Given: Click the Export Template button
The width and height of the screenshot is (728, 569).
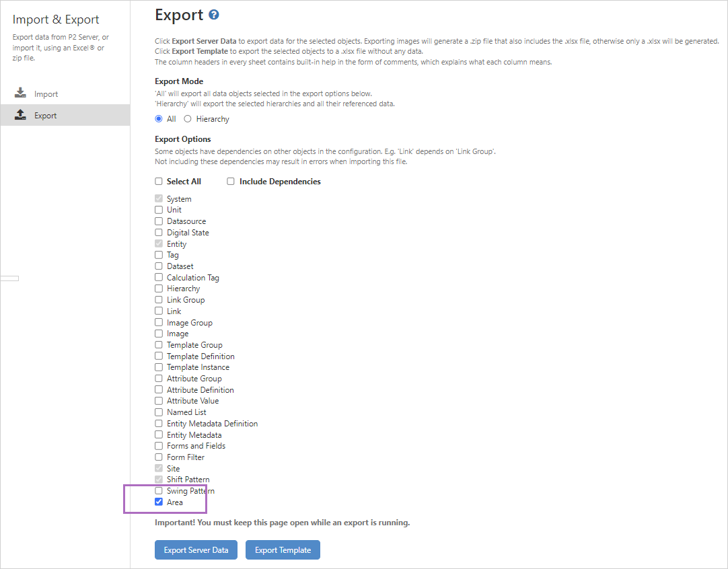Looking at the screenshot, I should pyautogui.click(x=283, y=550).
